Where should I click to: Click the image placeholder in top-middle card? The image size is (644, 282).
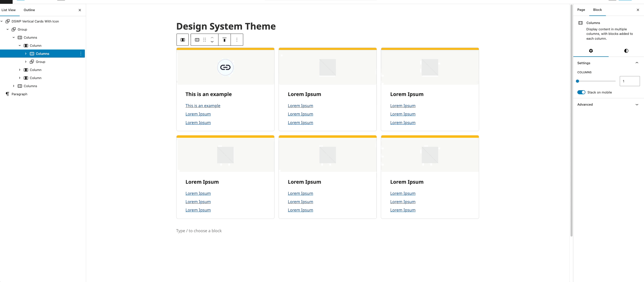[x=328, y=67]
